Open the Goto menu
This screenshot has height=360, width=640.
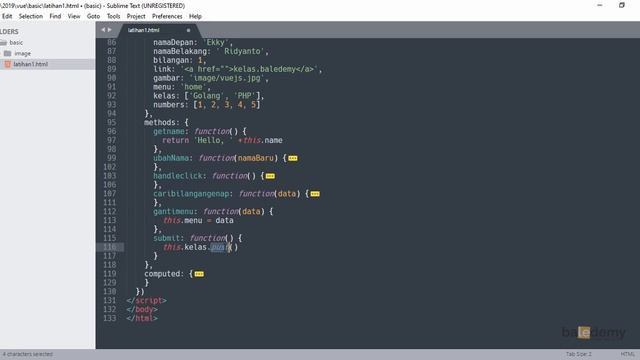click(93, 16)
